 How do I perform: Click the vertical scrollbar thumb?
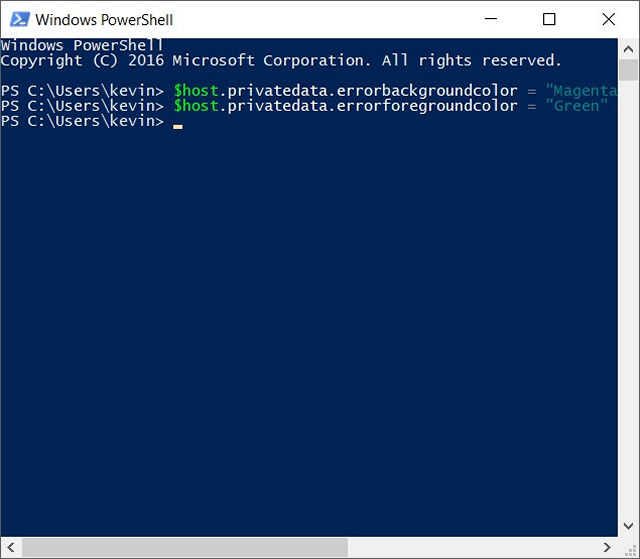pos(628,70)
